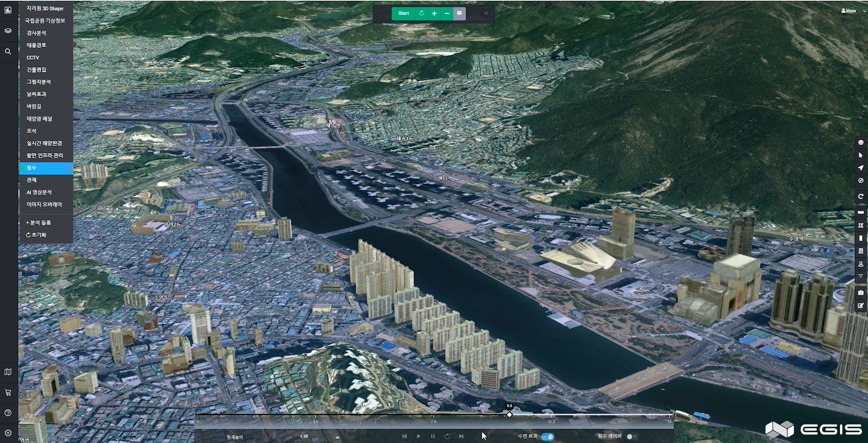Select the AI 영상분석 menu item

click(x=46, y=192)
